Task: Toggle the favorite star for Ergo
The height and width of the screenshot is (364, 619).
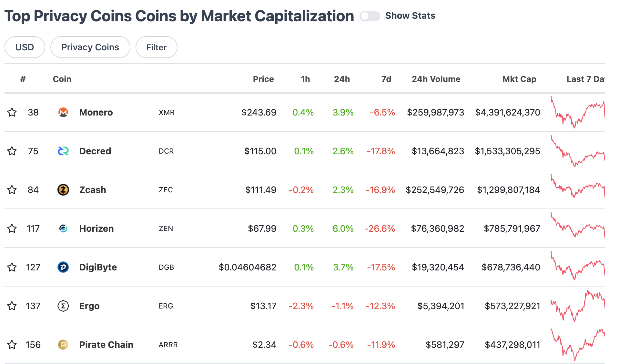Action: click(x=12, y=306)
